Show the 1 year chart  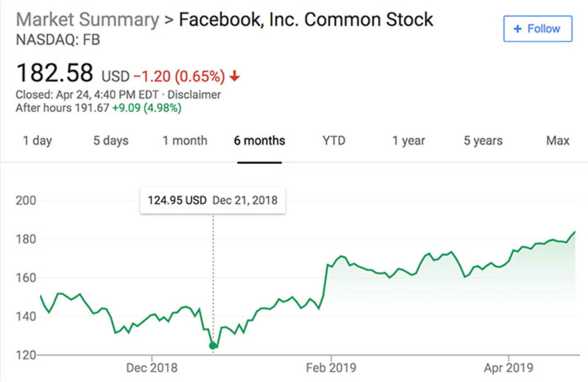coord(409,141)
